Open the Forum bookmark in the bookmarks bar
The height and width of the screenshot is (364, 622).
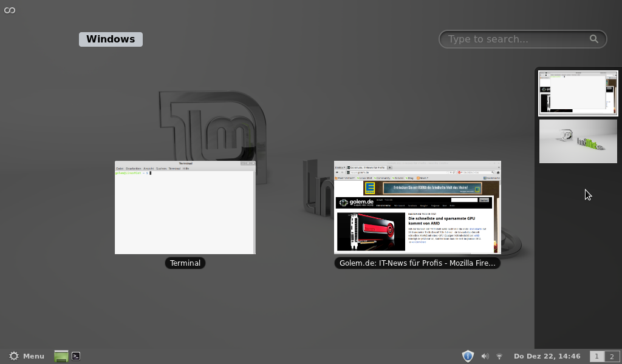click(x=397, y=177)
